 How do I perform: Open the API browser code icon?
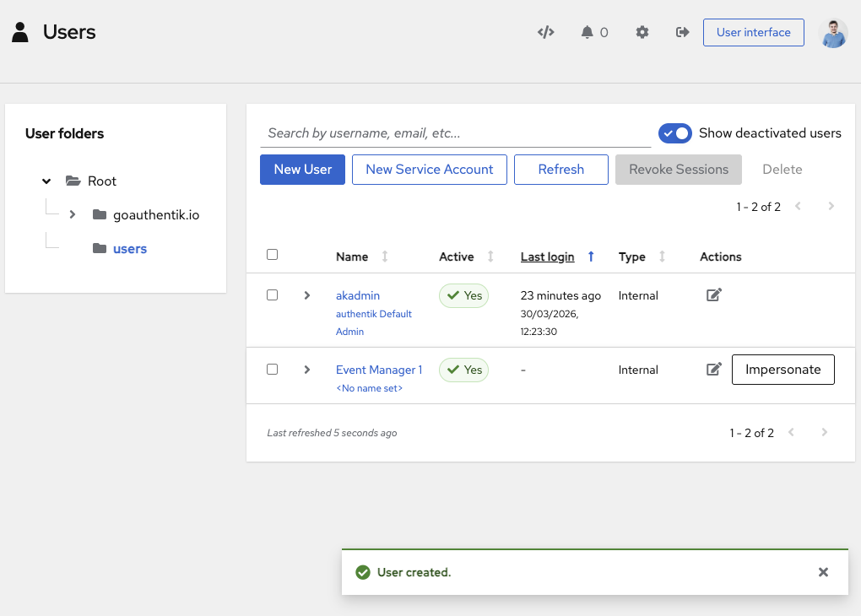click(x=546, y=32)
